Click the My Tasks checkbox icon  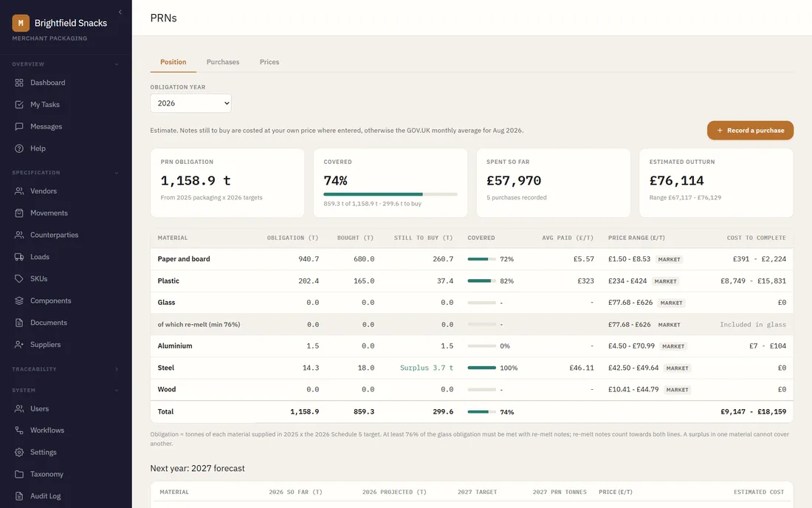point(19,105)
